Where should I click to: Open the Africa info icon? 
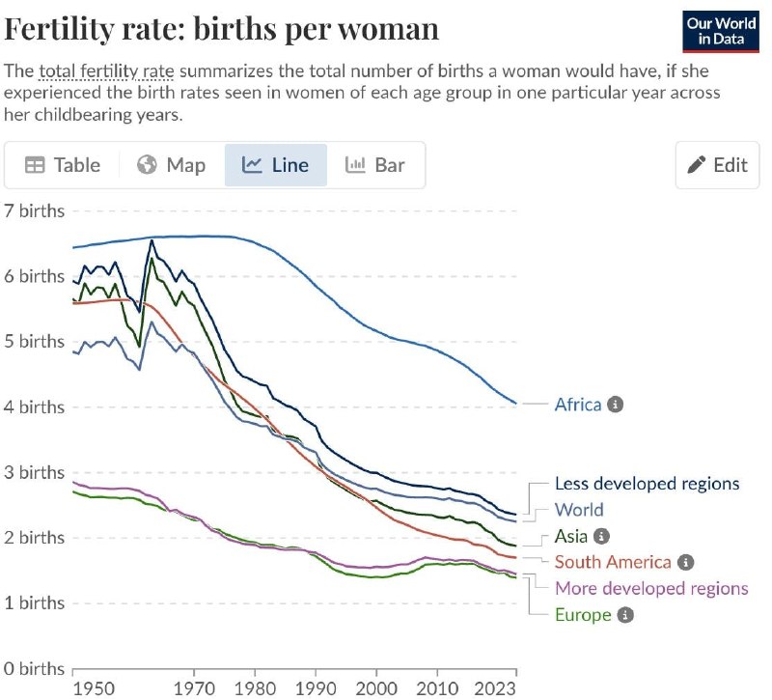(615, 405)
